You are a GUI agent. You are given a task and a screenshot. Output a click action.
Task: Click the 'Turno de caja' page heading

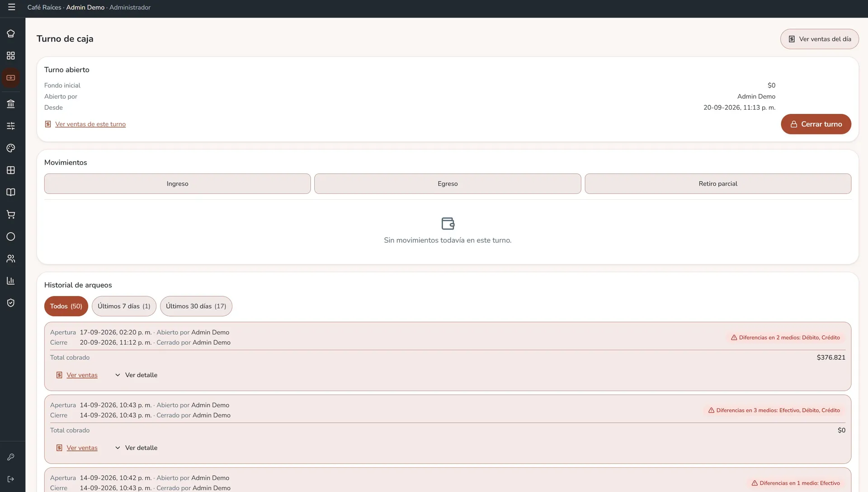point(65,39)
